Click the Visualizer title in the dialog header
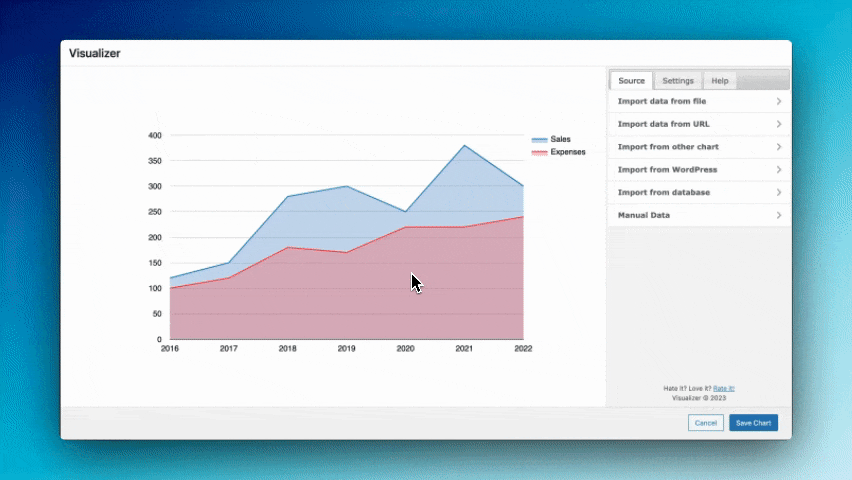 click(x=94, y=54)
